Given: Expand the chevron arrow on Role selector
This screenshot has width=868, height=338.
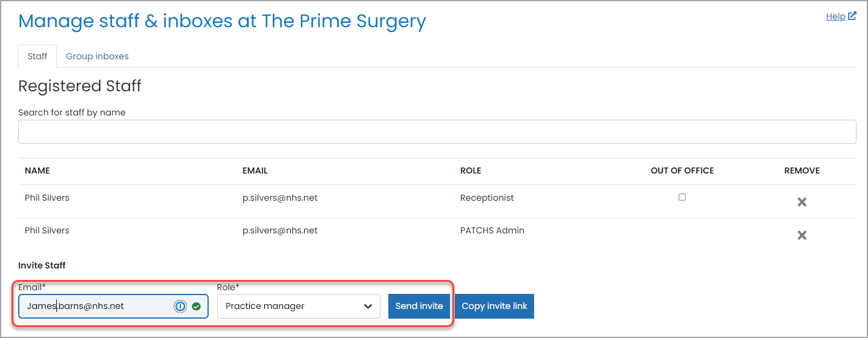Looking at the screenshot, I should 368,307.
